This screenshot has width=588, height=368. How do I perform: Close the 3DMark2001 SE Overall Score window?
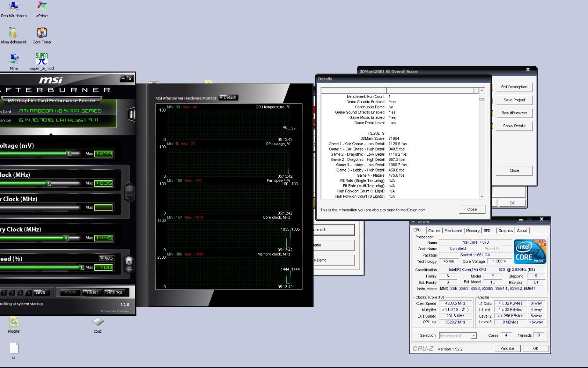click(x=528, y=70)
